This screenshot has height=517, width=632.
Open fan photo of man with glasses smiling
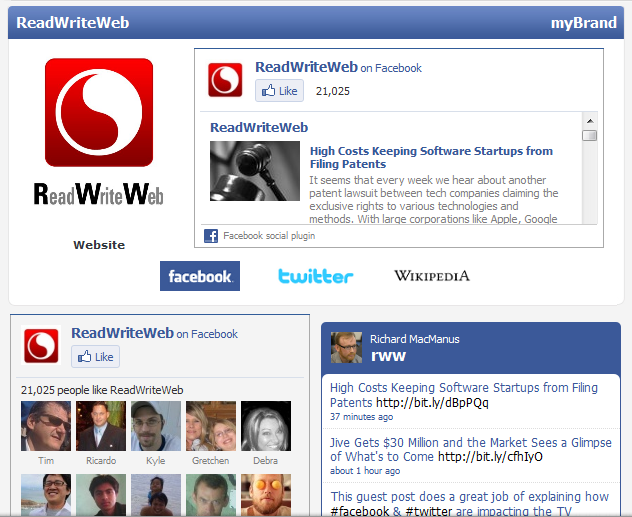click(46, 495)
